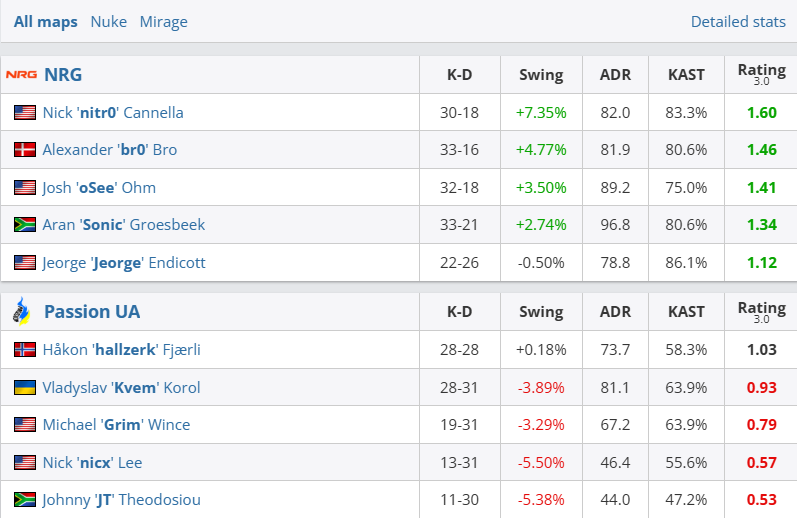
Task: View Michael 'Grim' Wince's profile
Action: click(x=116, y=425)
